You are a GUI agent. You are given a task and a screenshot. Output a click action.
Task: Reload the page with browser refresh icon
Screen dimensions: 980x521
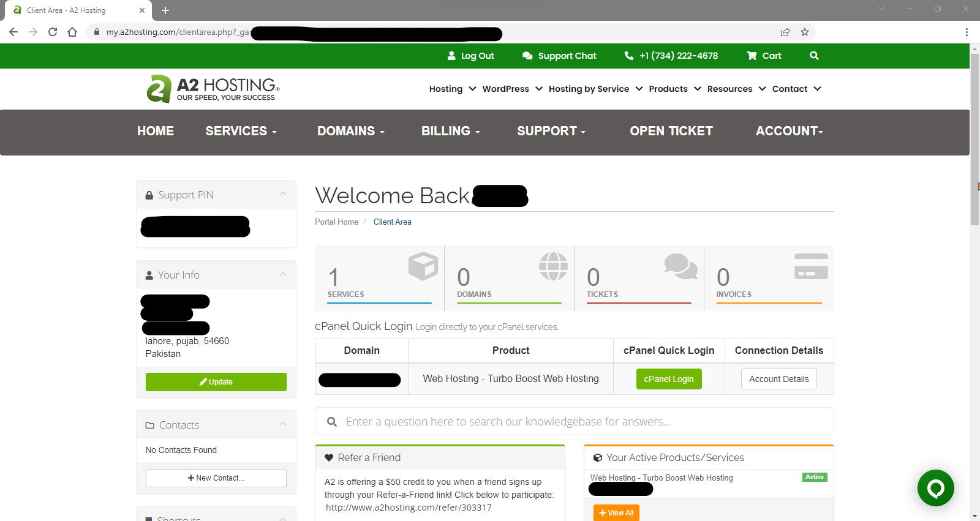(x=53, y=32)
